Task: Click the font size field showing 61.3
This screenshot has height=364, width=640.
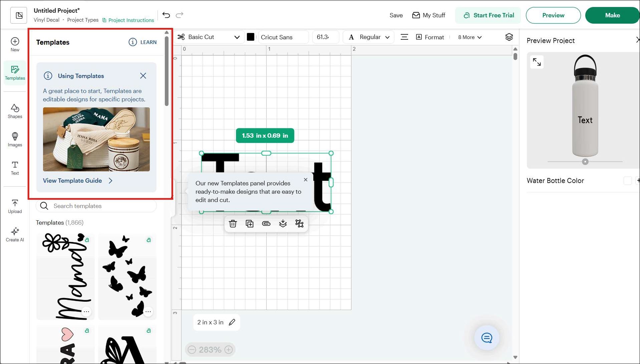Action: pos(325,37)
